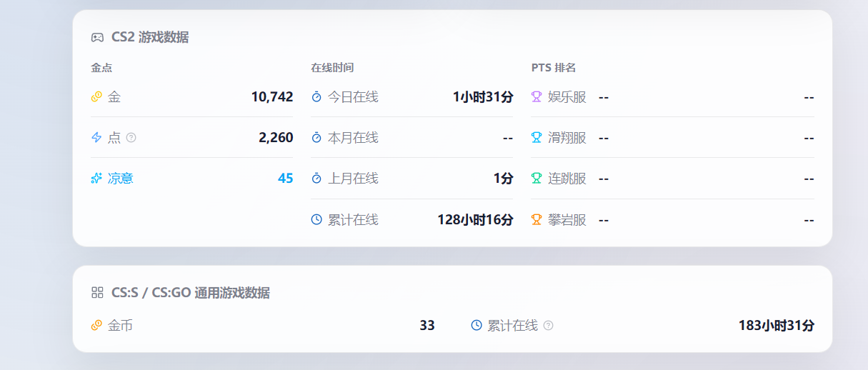Viewport: 868px width, 370px height.
Task: Open the 凉意 link
Action: 120,178
